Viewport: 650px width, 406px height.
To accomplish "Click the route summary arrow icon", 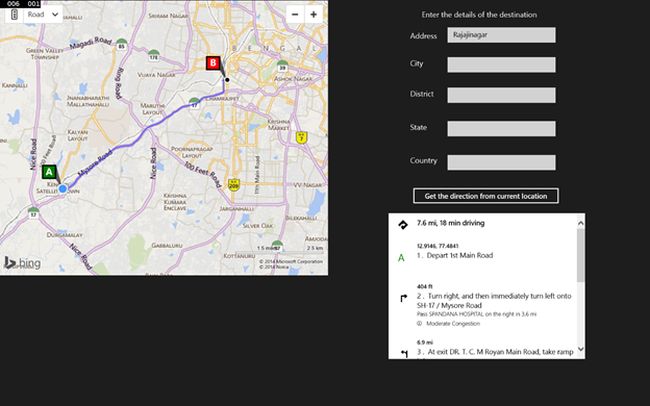I will click(403, 225).
